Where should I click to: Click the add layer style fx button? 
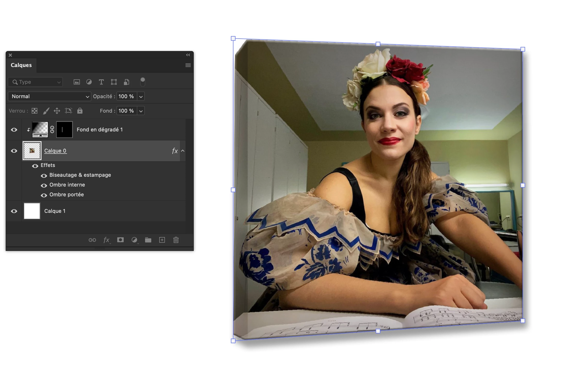pos(106,240)
